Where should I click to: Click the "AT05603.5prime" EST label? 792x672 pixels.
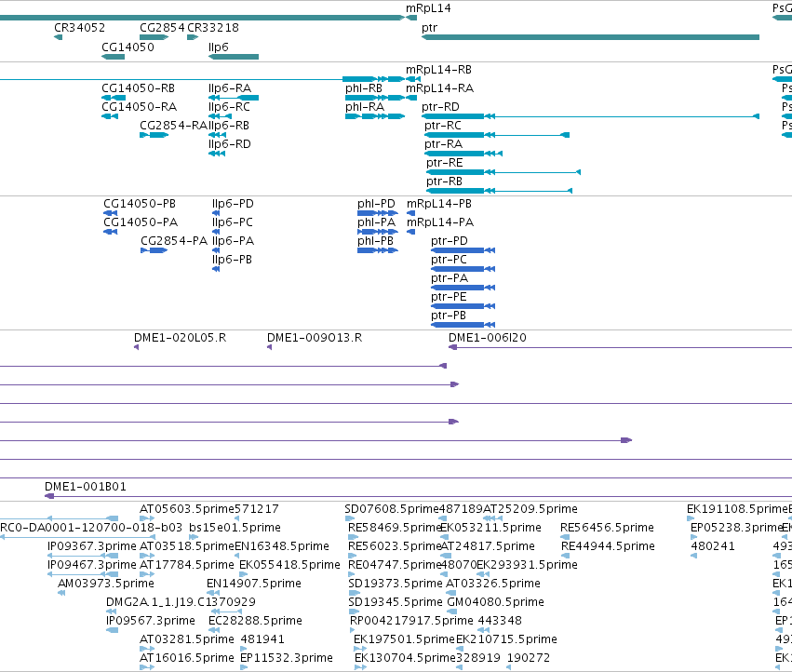click(187, 509)
